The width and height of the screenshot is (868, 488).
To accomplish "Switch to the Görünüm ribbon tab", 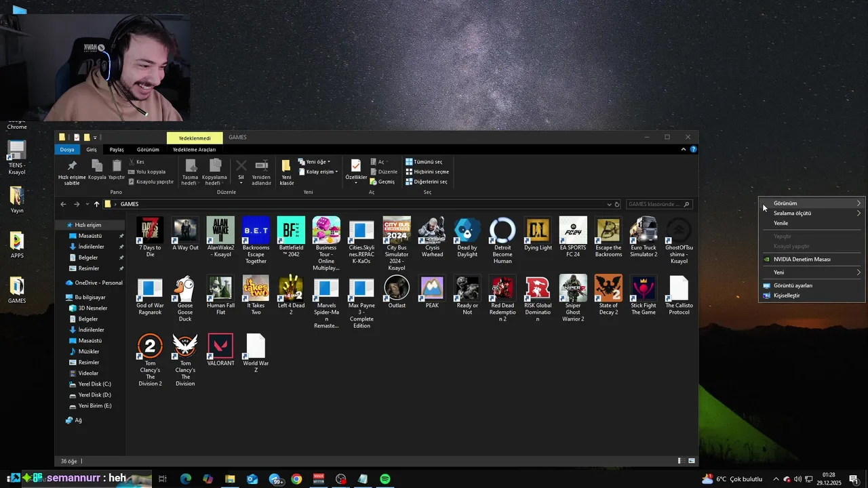I will 148,150.
